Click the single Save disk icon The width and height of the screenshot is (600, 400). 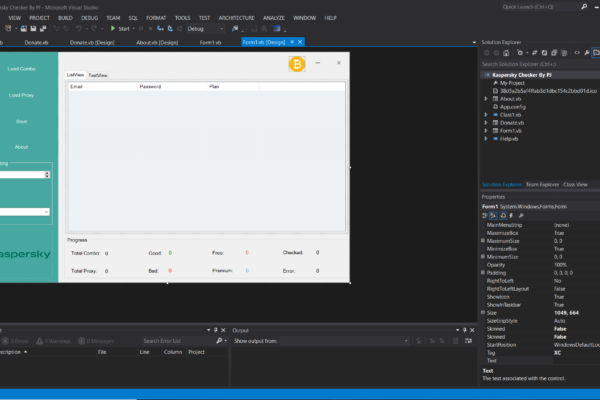click(33, 28)
